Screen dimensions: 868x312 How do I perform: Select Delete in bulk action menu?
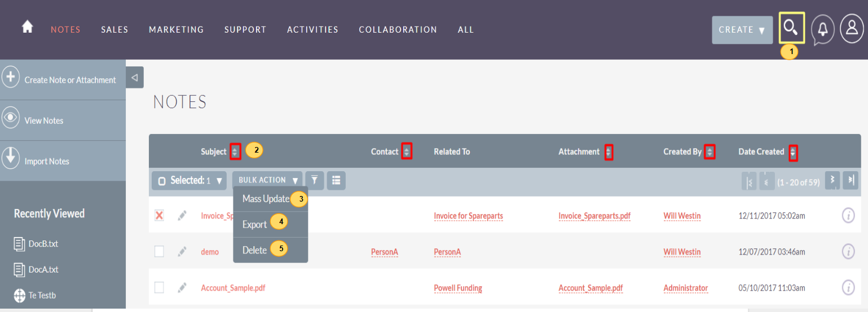click(x=254, y=250)
